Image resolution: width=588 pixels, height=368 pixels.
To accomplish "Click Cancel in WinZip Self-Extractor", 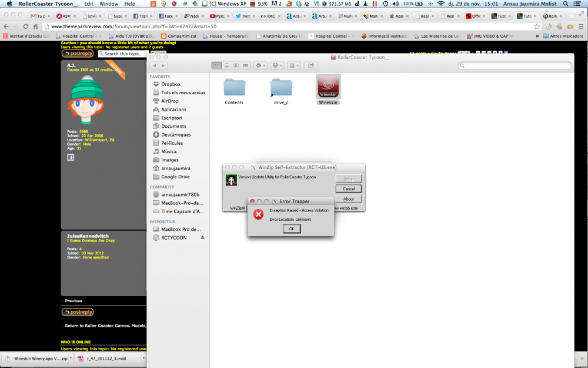I will click(x=348, y=188).
